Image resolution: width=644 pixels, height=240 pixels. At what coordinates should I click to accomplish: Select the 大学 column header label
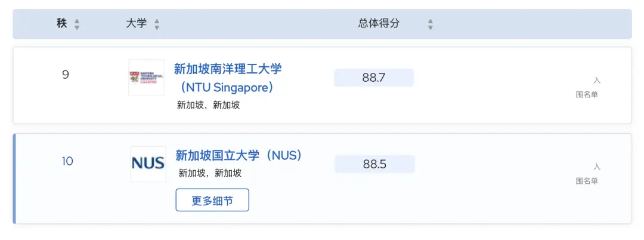pyautogui.click(x=136, y=24)
